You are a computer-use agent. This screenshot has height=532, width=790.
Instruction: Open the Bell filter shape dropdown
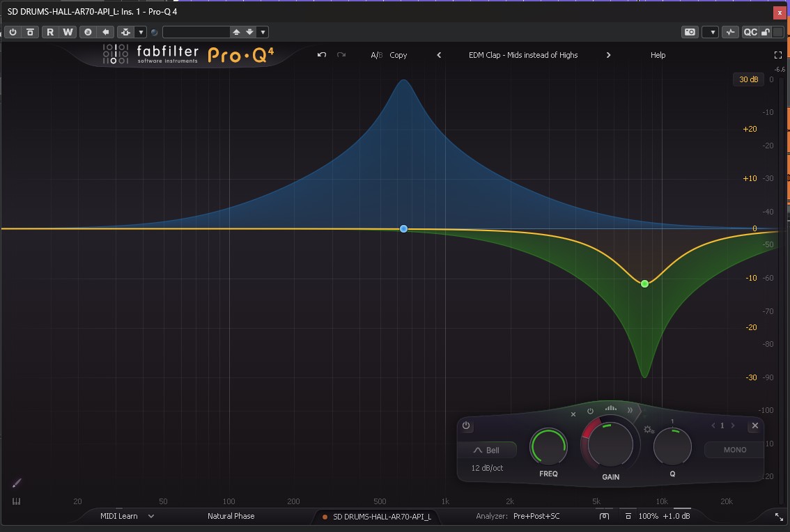[488, 449]
